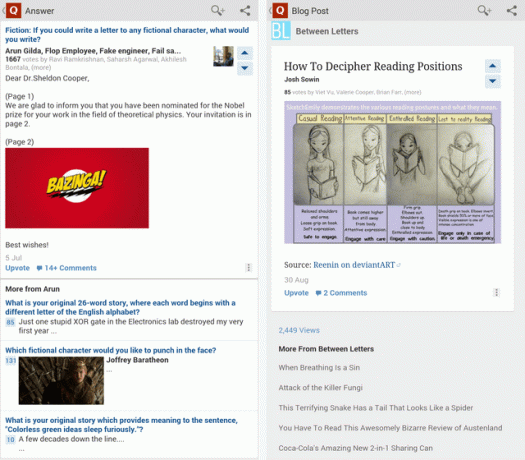Image resolution: width=525 pixels, height=460 pixels.
Task: Tap Upvote text link under blog post
Action: pyautogui.click(x=296, y=293)
